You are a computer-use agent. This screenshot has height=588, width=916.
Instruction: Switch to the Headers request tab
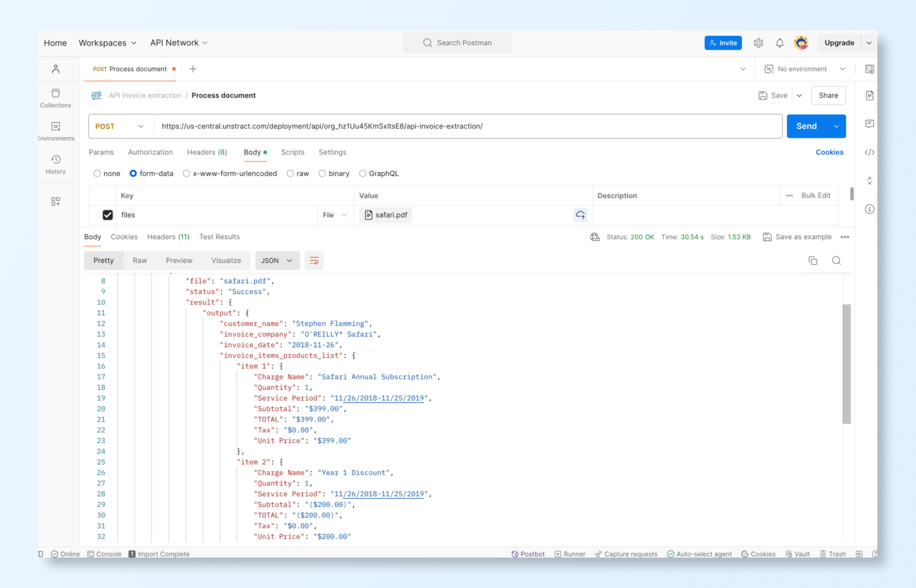click(206, 152)
